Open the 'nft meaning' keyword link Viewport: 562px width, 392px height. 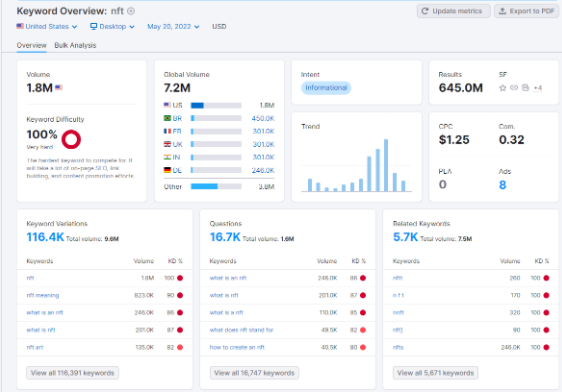tap(43, 295)
